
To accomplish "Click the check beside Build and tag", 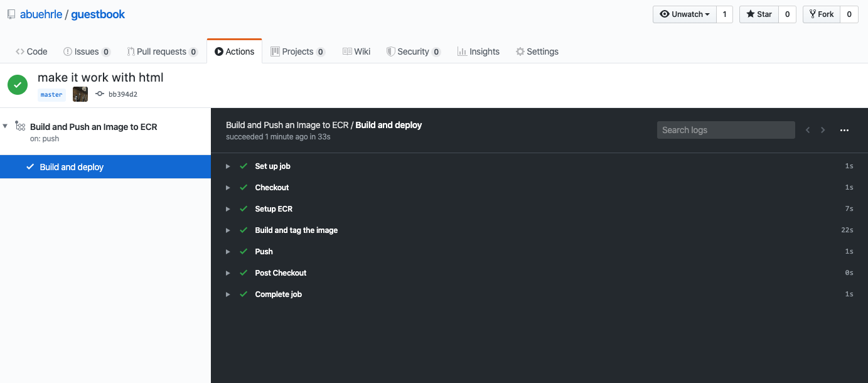I will click(x=244, y=230).
